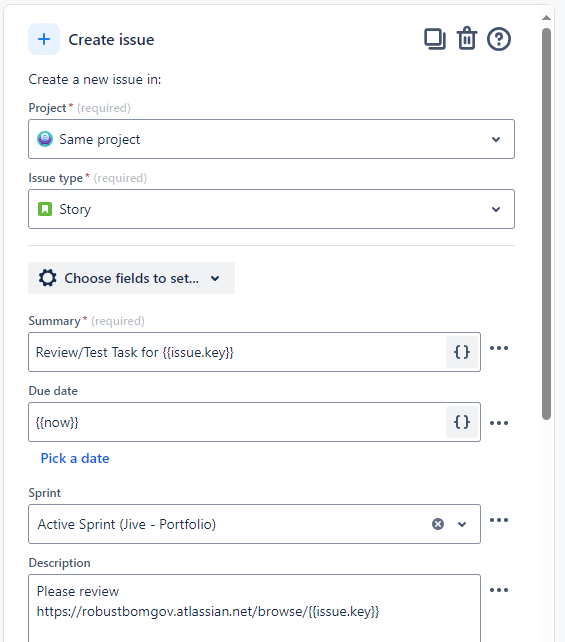
Task: Click inside the Summary text field
Action: click(237, 352)
